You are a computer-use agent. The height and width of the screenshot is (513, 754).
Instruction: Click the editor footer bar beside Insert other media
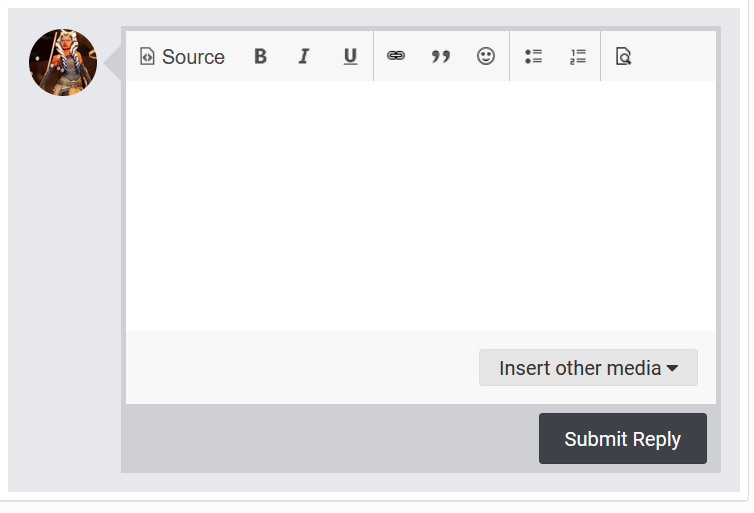tap(302, 367)
